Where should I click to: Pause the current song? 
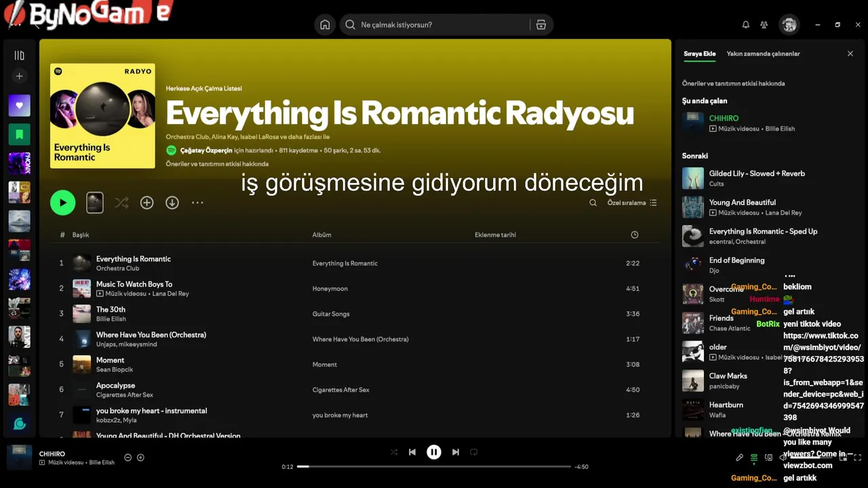434,452
